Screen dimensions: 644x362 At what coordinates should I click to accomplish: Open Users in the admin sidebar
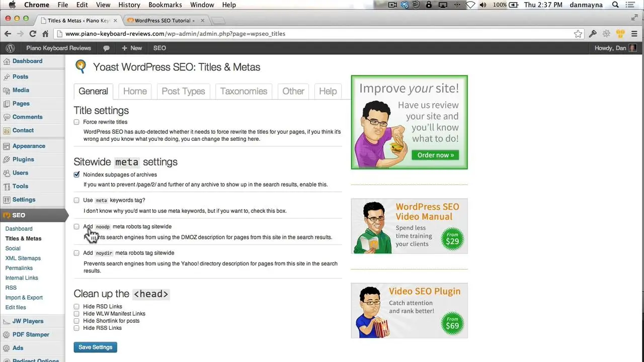pyautogui.click(x=20, y=173)
